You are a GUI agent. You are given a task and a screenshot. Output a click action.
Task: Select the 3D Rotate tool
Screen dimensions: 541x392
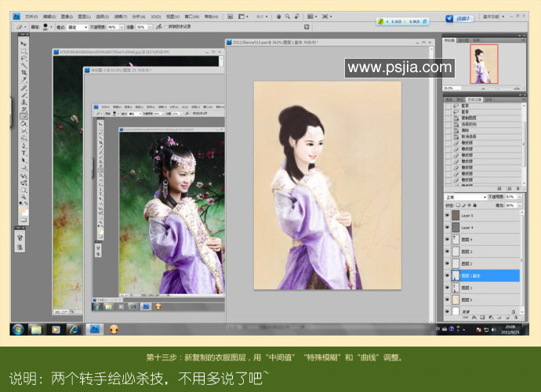(24, 176)
